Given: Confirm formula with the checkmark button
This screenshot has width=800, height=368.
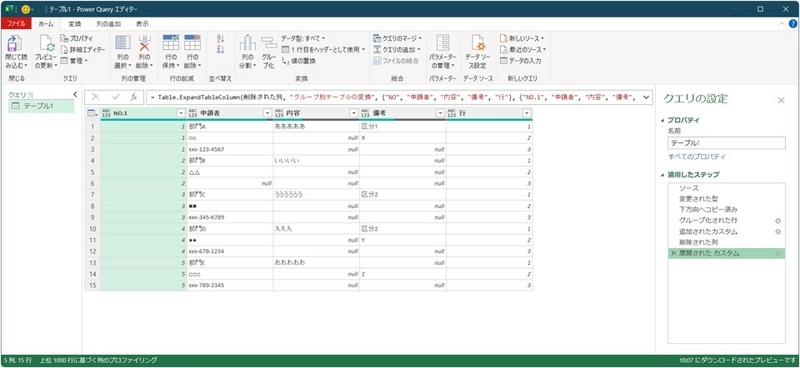Looking at the screenshot, I should coord(115,96).
